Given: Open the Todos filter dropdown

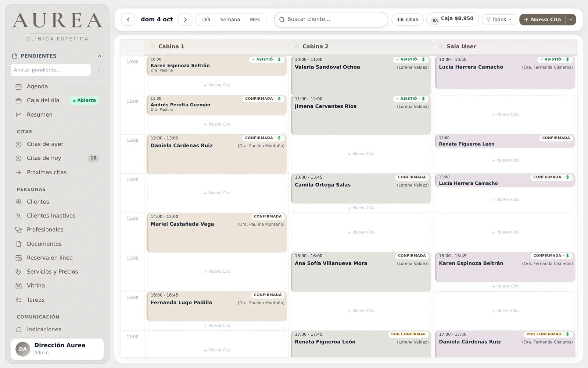Looking at the screenshot, I should [499, 20].
